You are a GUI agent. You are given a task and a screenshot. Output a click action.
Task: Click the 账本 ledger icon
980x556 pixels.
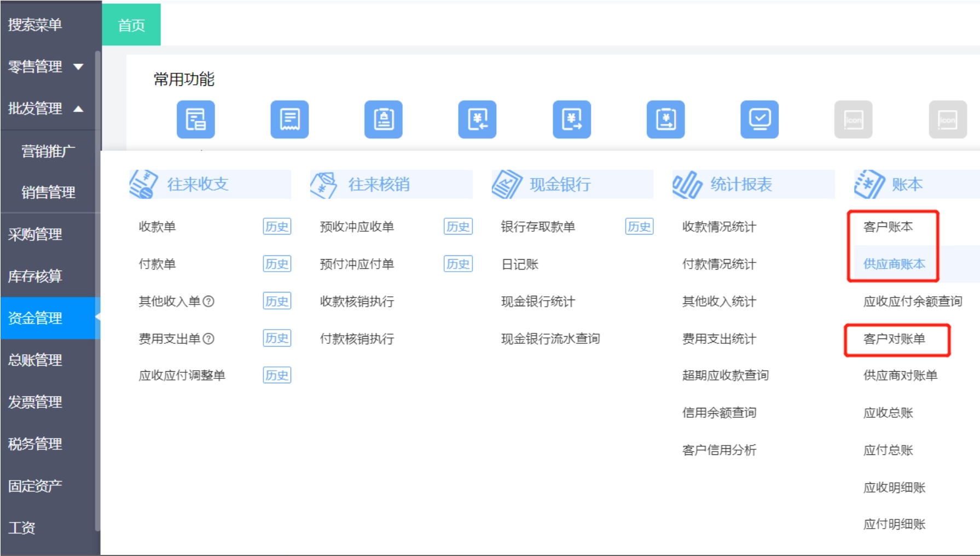[868, 184]
